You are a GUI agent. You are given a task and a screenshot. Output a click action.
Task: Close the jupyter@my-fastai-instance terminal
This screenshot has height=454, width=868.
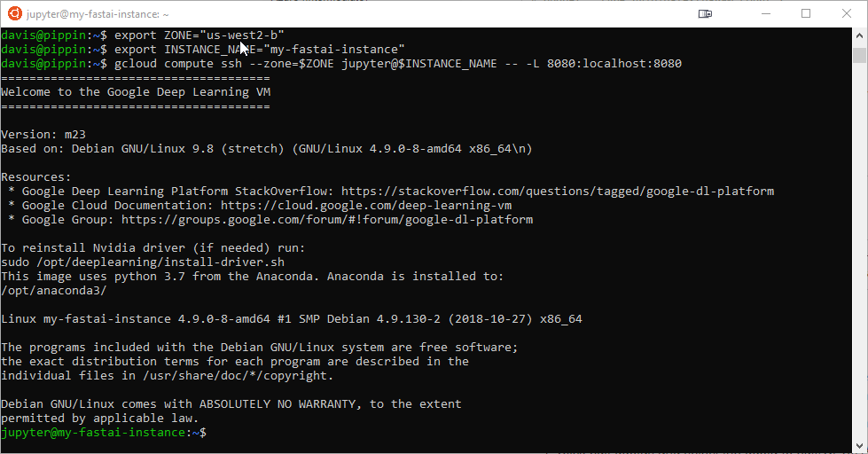click(847, 14)
